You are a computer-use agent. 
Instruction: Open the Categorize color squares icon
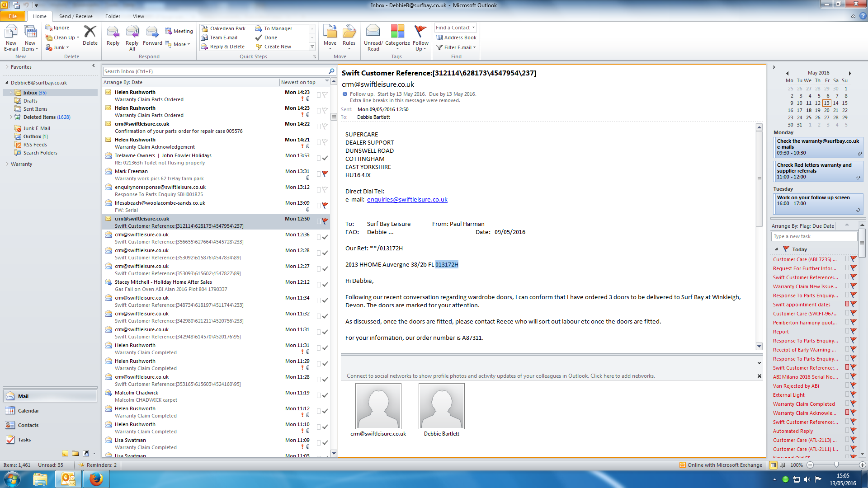point(397,32)
